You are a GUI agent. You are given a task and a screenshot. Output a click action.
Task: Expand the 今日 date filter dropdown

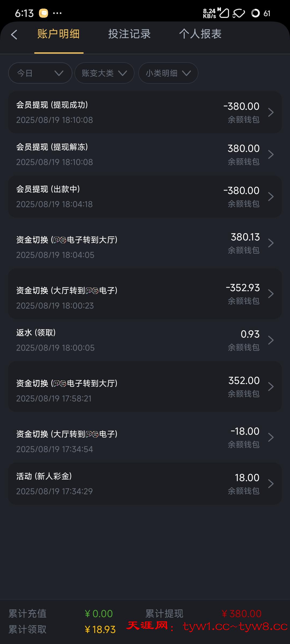[x=40, y=73]
